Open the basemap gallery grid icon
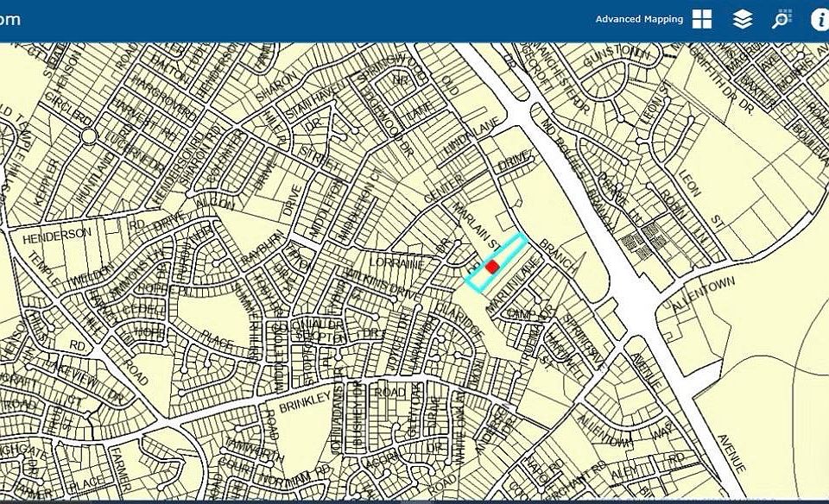Viewport: 829px width, 504px height. pyautogui.click(x=702, y=19)
